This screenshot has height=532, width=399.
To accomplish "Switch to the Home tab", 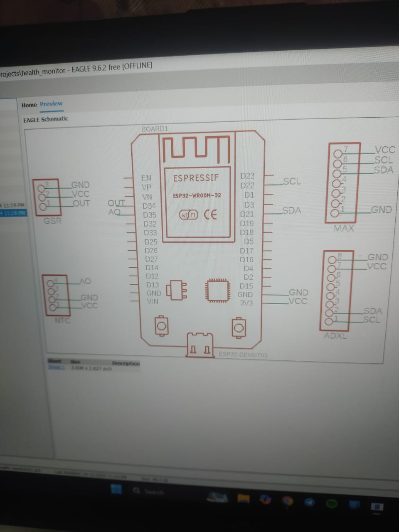I will tap(29, 105).
